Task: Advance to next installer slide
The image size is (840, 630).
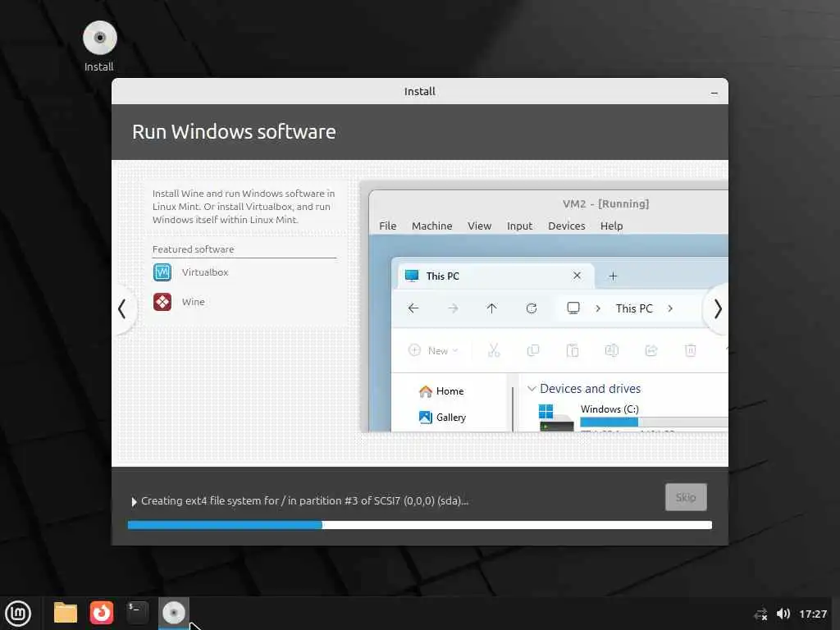Action: coord(717,309)
